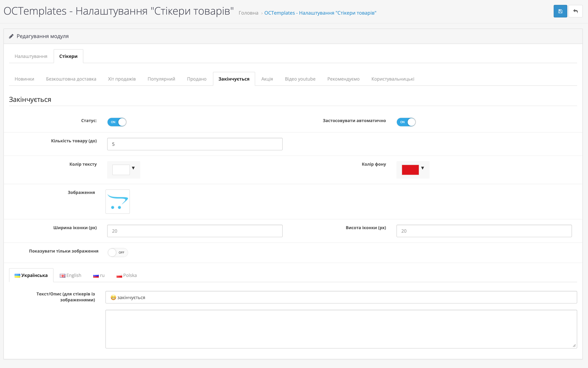Expand the background color picker dropdown arrow
588x368 pixels.
(422, 168)
